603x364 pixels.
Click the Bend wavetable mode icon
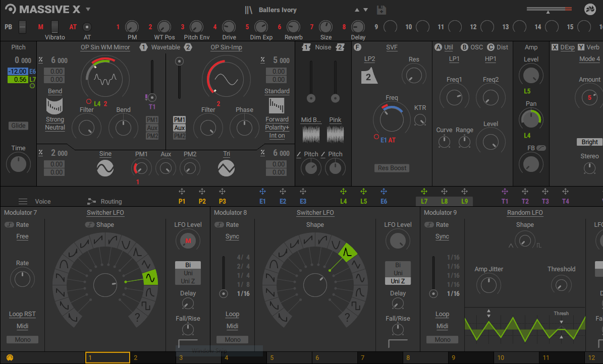click(x=54, y=106)
